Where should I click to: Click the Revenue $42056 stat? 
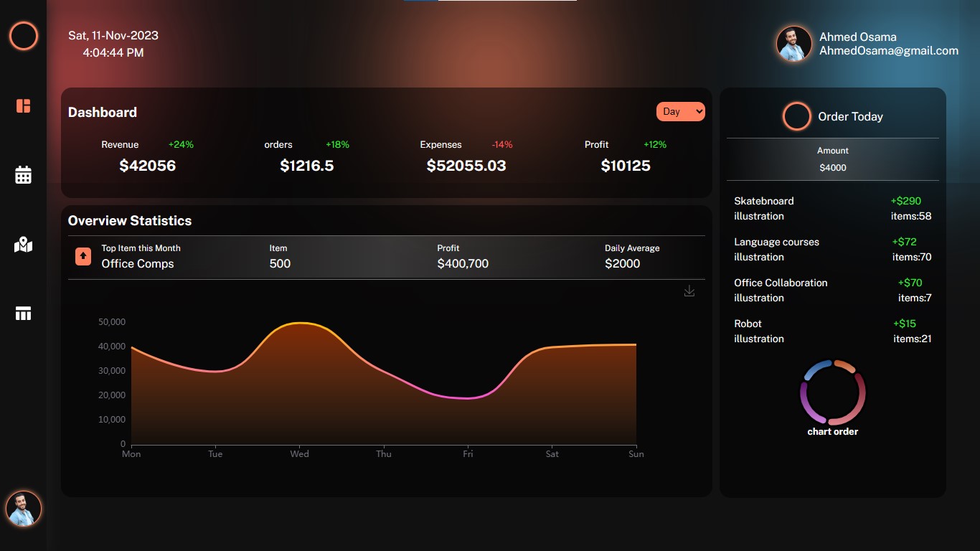click(147, 166)
